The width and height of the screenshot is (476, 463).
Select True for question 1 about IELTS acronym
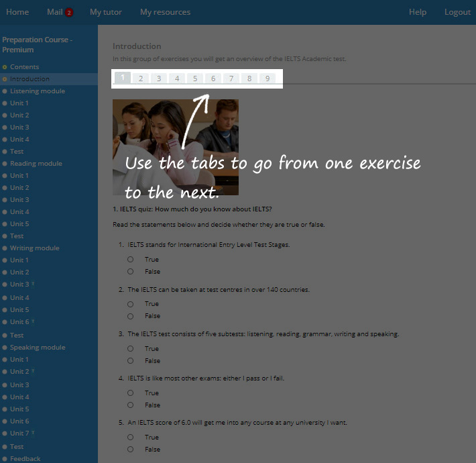pos(130,260)
